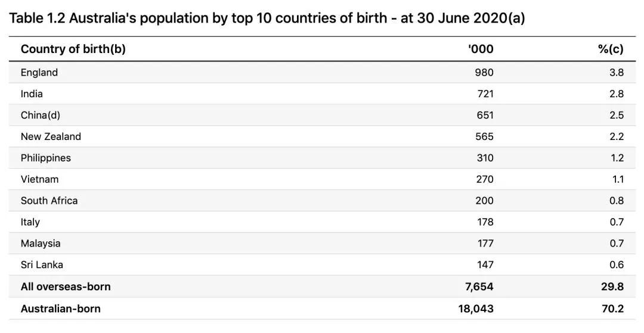Click the All overseas-born row label
This screenshot has height=333, width=644.
66,287
